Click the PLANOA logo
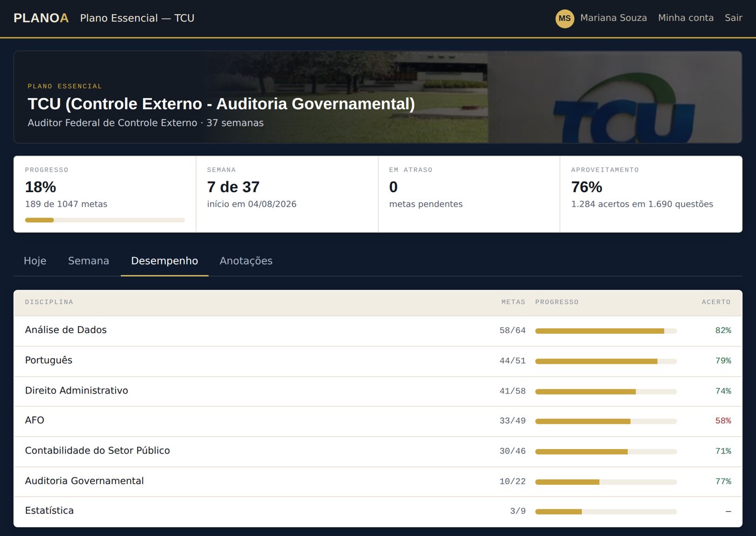 pos(41,18)
